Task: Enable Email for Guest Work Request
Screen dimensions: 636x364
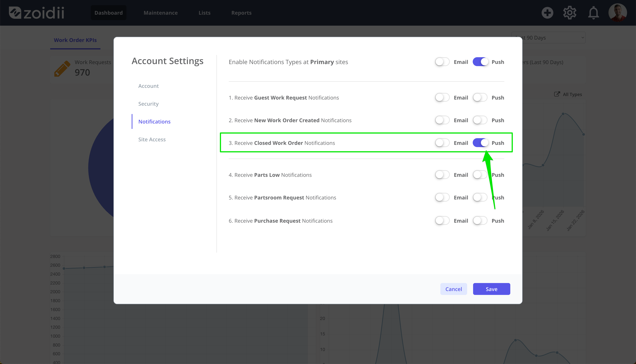Action: [442, 97]
